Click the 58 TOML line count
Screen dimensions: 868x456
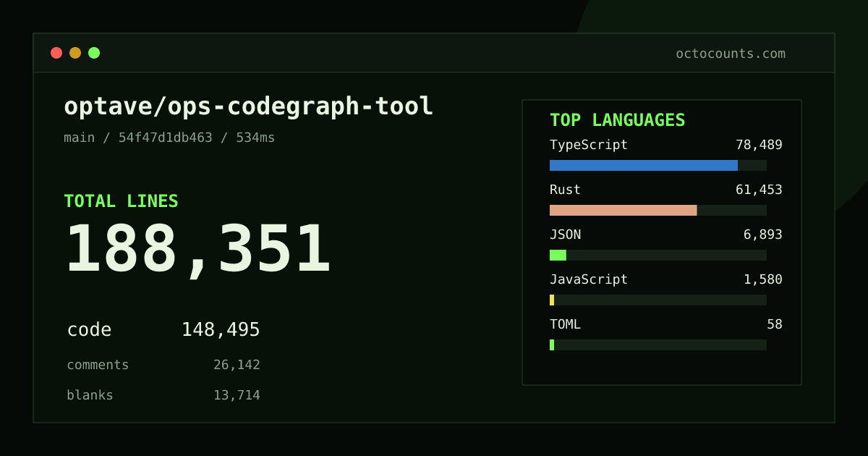775,324
